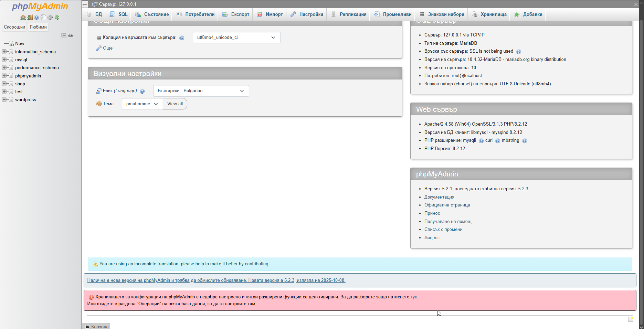Open the Принос link

point(432,213)
